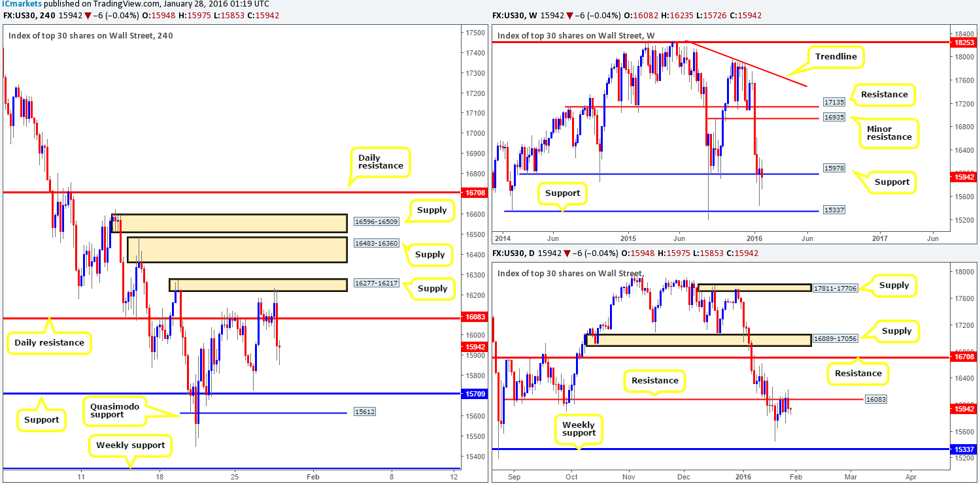Select the shaded 16277-16217 supply rectangle
The height and width of the screenshot is (484, 980).
click(258, 285)
